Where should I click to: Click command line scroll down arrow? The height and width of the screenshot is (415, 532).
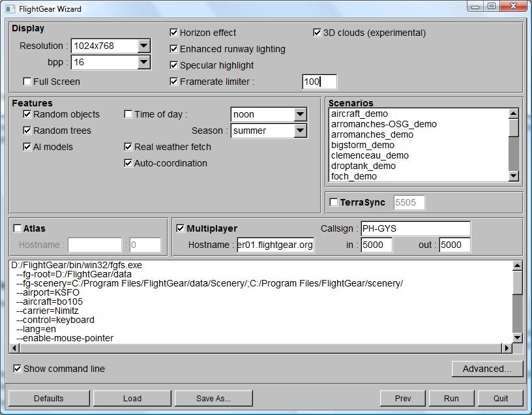click(x=517, y=337)
